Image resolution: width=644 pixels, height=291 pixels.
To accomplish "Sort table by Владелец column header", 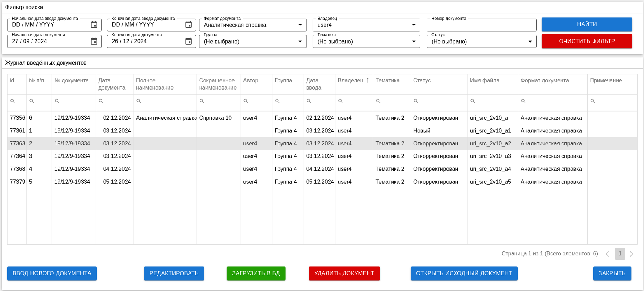I will tap(350, 81).
